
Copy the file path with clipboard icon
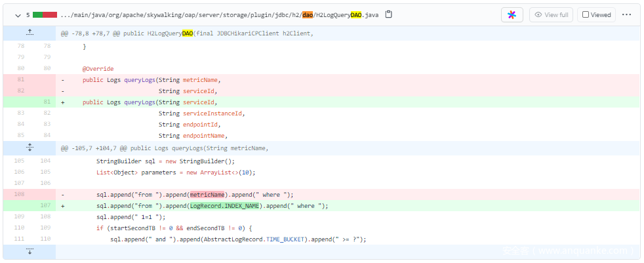(389, 14)
